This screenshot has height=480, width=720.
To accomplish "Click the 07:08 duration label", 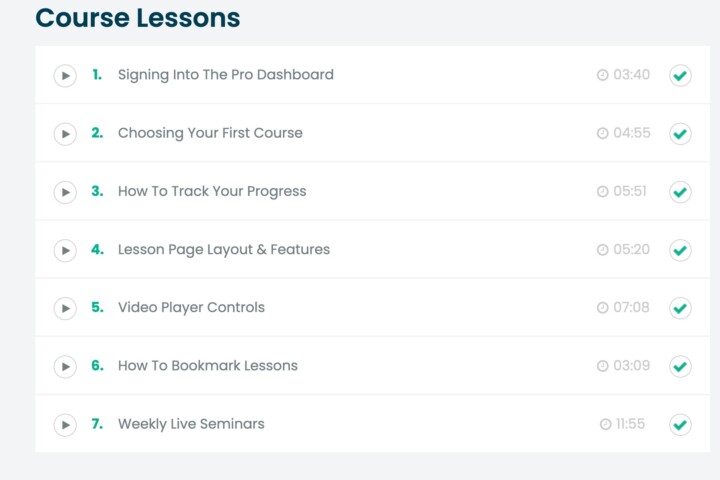I will pyautogui.click(x=631, y=307).
